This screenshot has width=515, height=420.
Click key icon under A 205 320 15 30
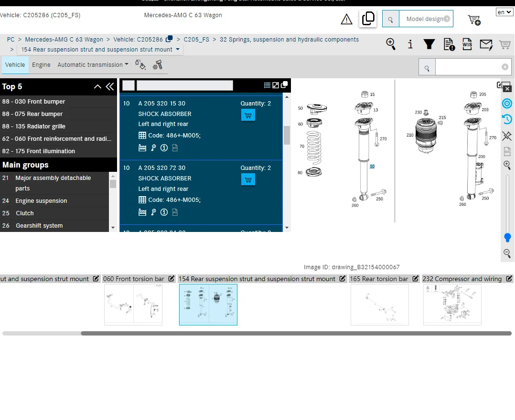pyautogui.click(x=153, y=147)
